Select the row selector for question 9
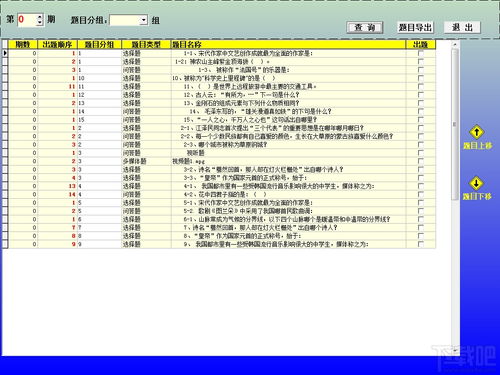500x375 pixels. [x=5, y=244]
